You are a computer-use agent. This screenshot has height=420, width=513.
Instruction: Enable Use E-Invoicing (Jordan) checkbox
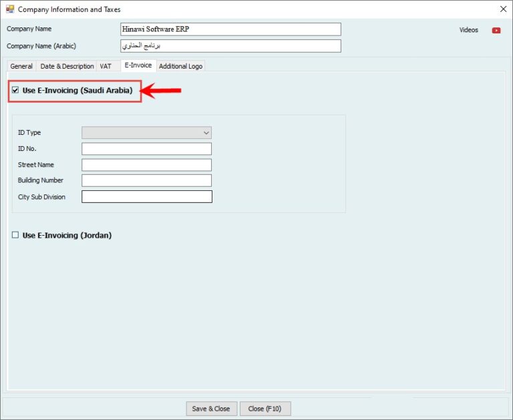[15, 235]
